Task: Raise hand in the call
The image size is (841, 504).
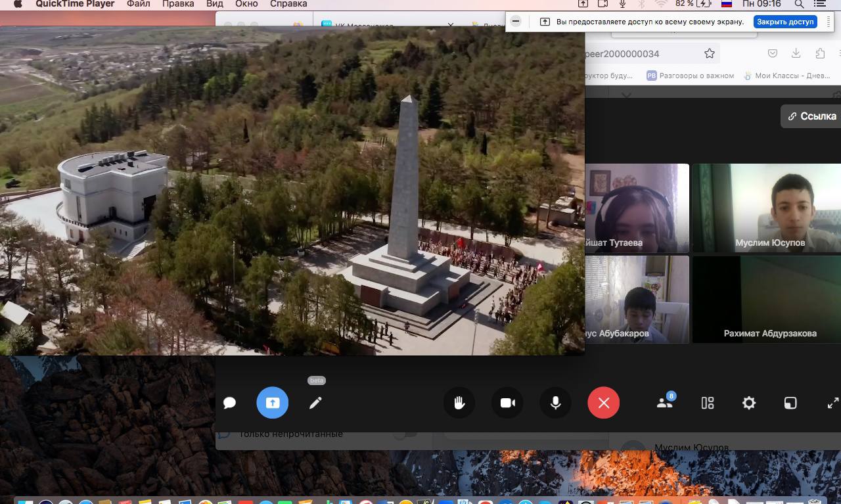Action: (459, 403)
